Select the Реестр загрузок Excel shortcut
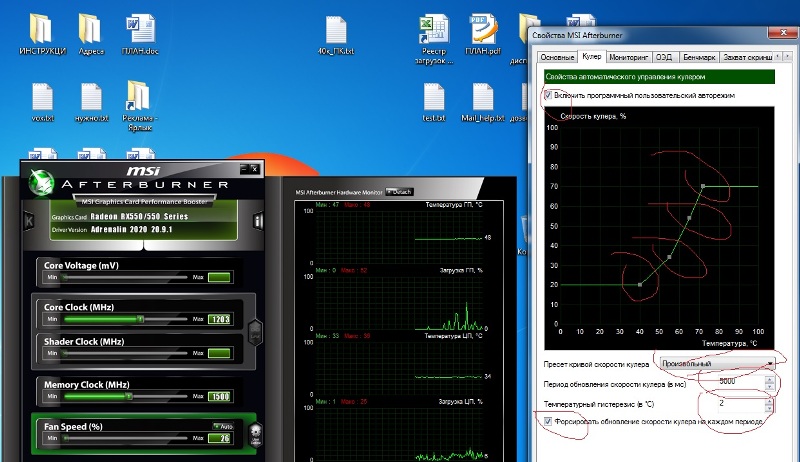The image size is (800, 462). click(434, 39)
